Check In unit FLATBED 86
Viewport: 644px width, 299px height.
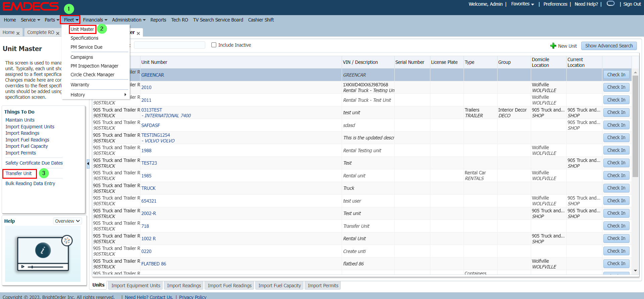tap(616, 263)
